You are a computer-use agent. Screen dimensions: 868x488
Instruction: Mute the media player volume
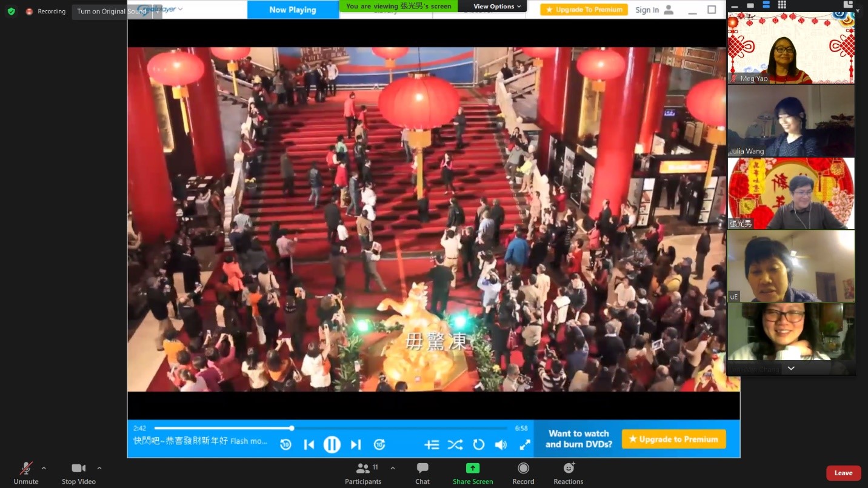click(501, 444)
